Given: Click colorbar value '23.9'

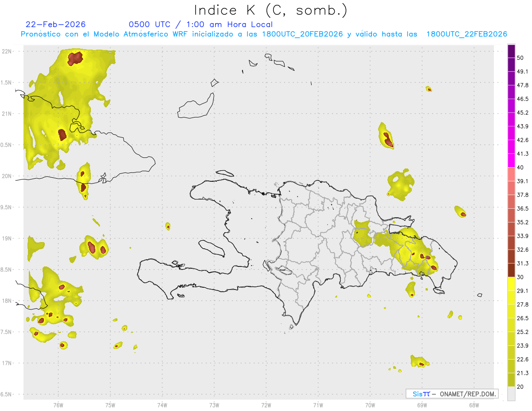Looking at the screenshot, I should tap(523, 345).
